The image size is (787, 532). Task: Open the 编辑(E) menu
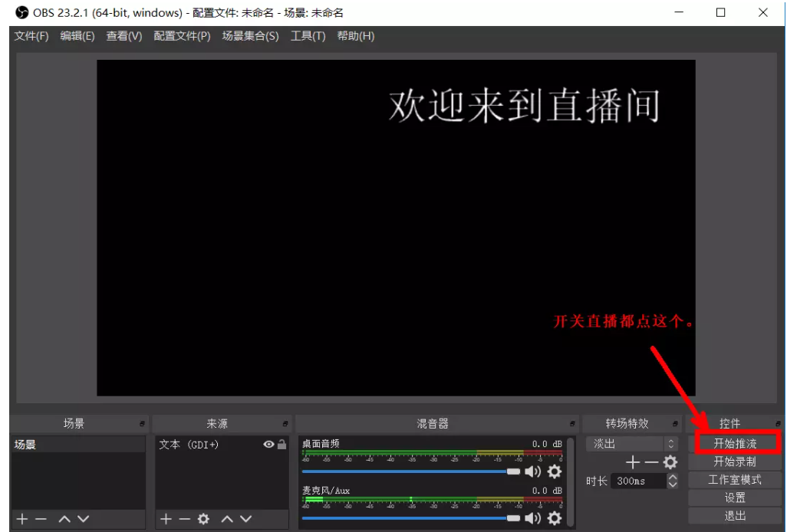[x=77, y=36]
